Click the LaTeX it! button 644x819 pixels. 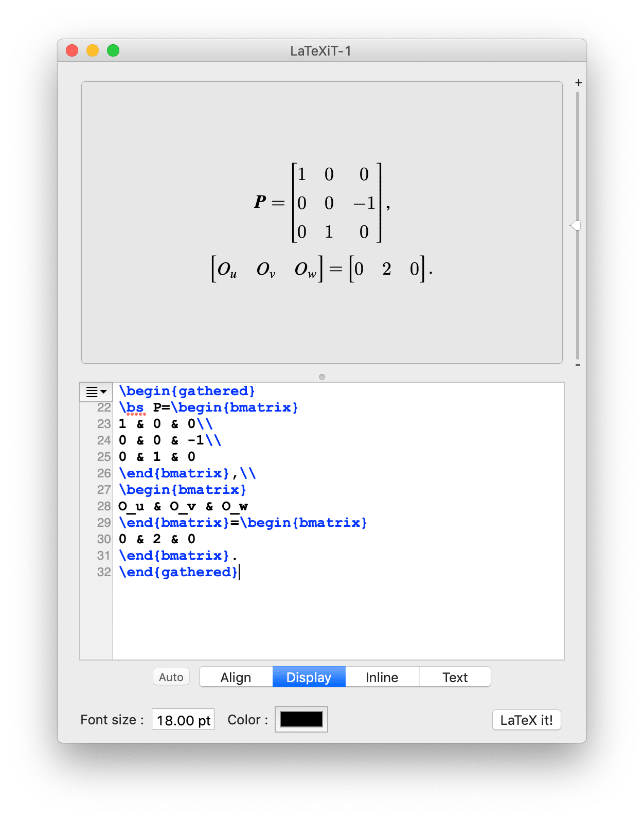(x=526, y=720)
